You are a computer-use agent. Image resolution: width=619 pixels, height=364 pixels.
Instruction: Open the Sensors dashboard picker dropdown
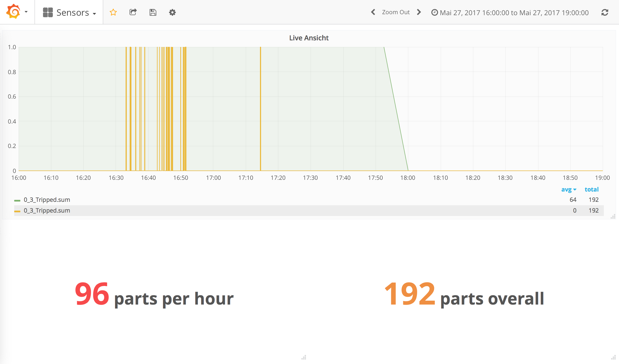pos(69,12)
